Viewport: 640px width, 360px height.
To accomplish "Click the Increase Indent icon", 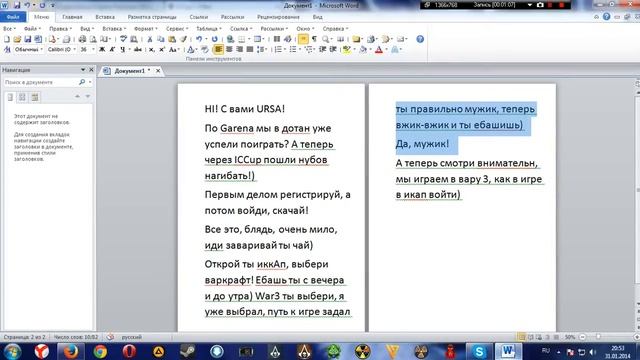I will tap(333, 49).
